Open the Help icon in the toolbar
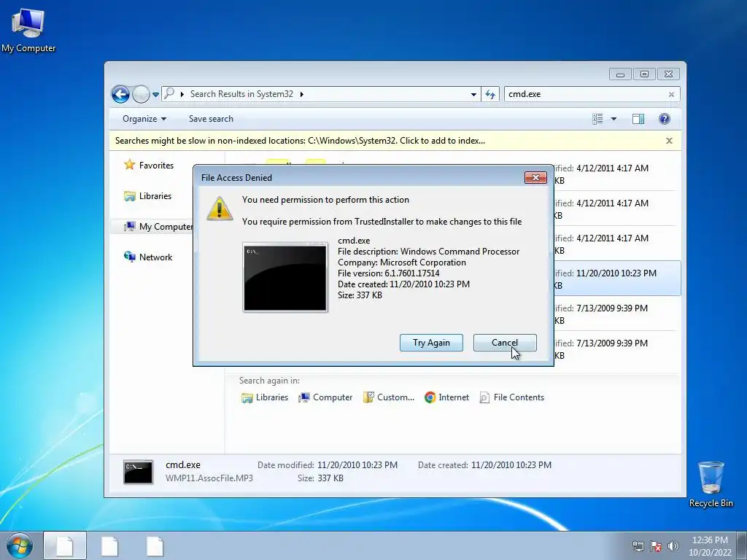The height and width of the screenshot is (560, 747). (664, 119)
